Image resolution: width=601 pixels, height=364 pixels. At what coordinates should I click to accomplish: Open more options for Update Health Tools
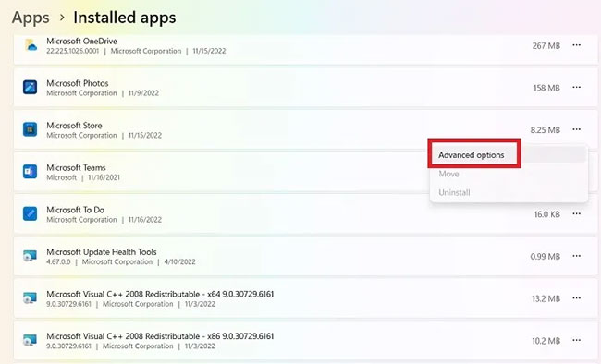tap(576, 256)
